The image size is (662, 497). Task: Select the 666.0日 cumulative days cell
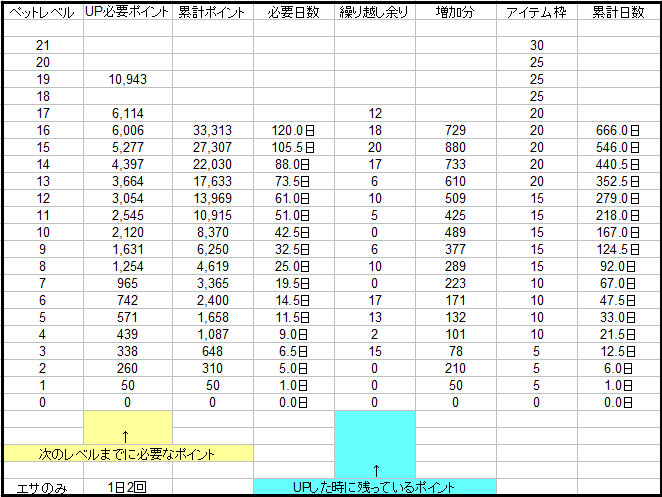pos(618,130)
